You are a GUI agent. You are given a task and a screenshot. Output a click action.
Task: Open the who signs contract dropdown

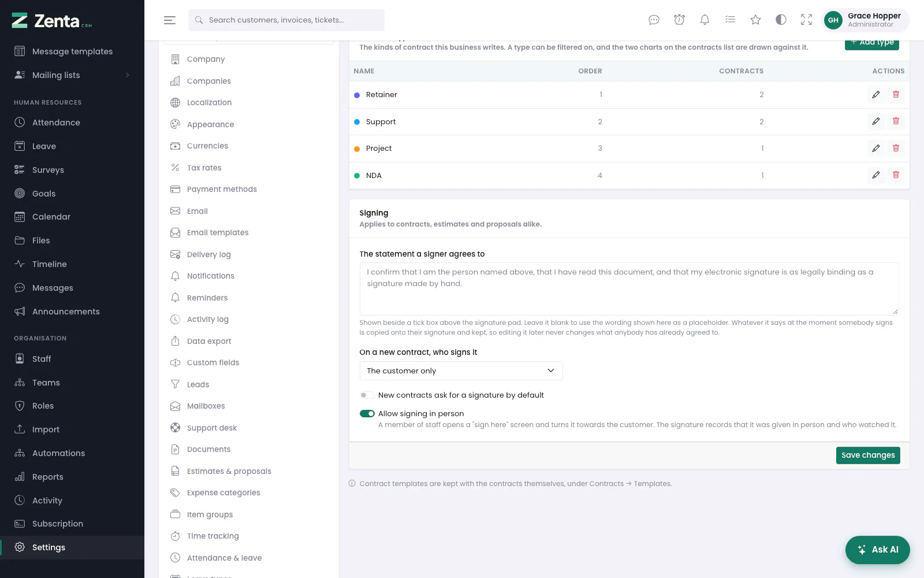(461, 371)
